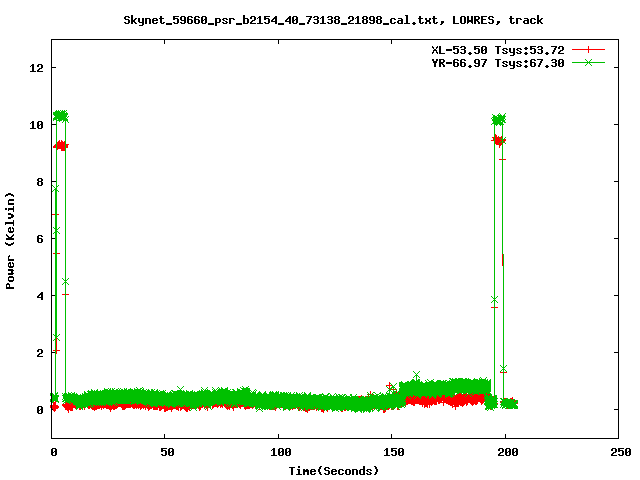Click the green calibration peak near time zero
The height and width of the screenshot is (480, 640).
coord(61,116)
